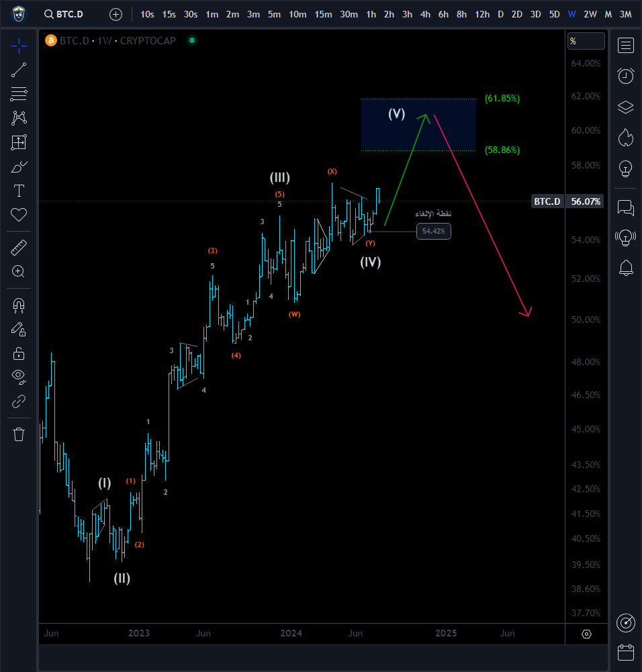Open the watchlist panel

point(626,46)
